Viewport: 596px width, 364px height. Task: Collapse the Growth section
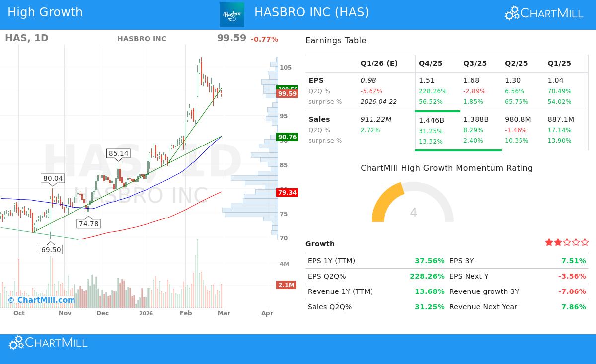320,244
